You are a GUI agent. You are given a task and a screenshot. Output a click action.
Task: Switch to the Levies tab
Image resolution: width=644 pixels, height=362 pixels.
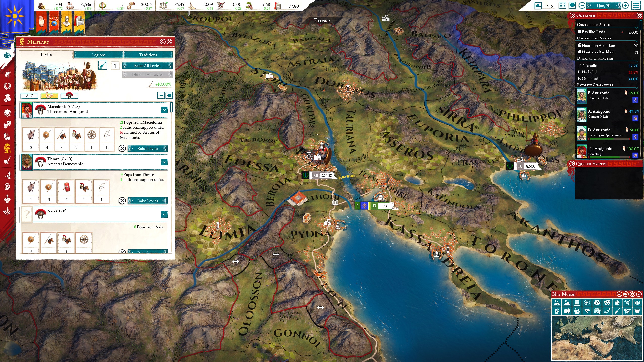tap(46, 55)
